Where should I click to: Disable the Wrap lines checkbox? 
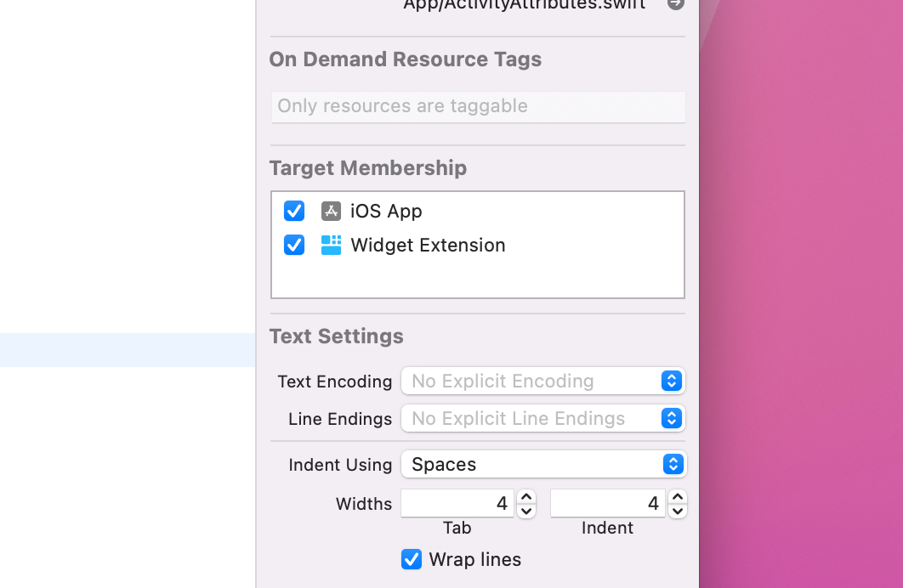coord(412,559)
